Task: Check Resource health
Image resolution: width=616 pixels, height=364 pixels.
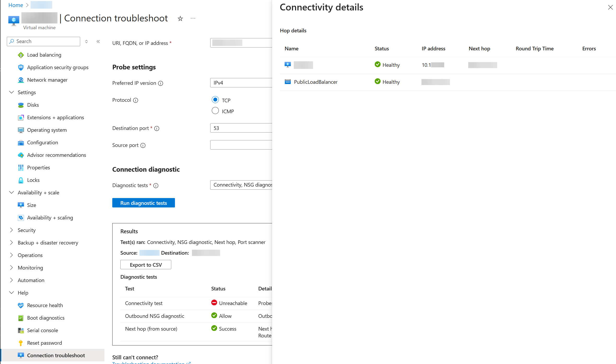Action: coord(45,305)
